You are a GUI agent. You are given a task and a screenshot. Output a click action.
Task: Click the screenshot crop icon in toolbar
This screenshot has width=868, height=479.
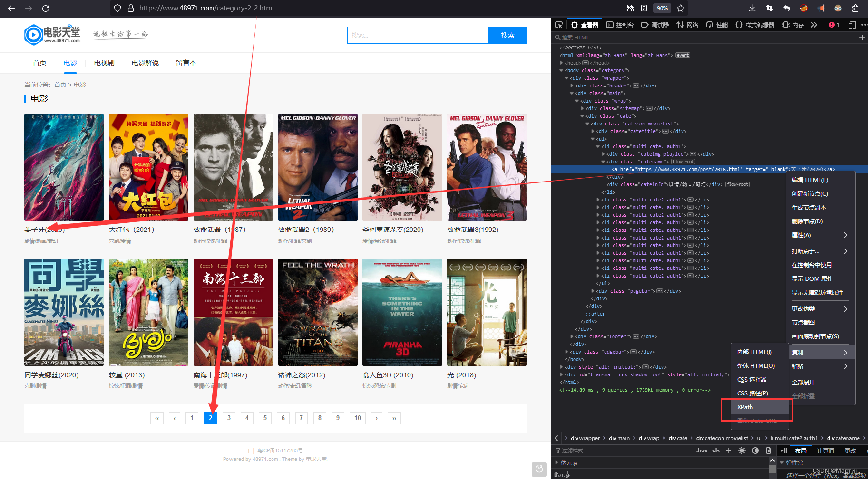pyautogui.click(x=770, y=8)
